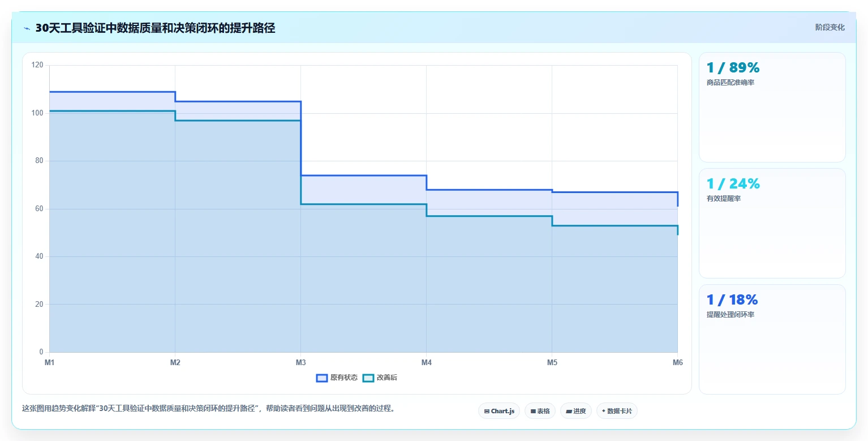Viewport: 868px width, 441px height.
Task: Click the chart description caption text
Action: click(x=208, y=408)
